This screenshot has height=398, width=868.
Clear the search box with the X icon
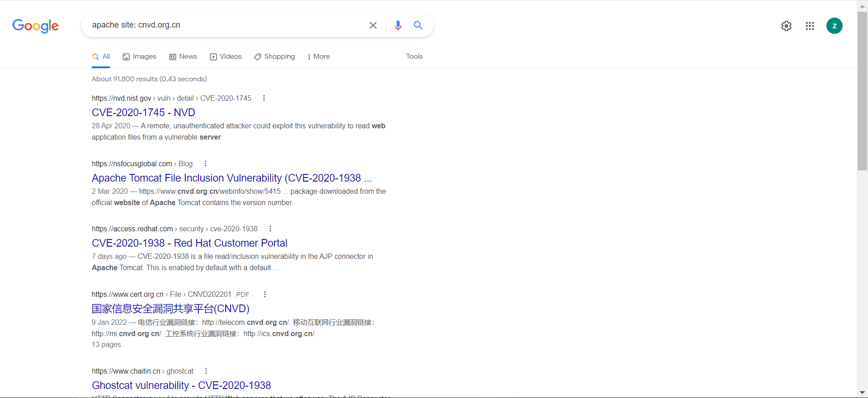pos(373,25)
